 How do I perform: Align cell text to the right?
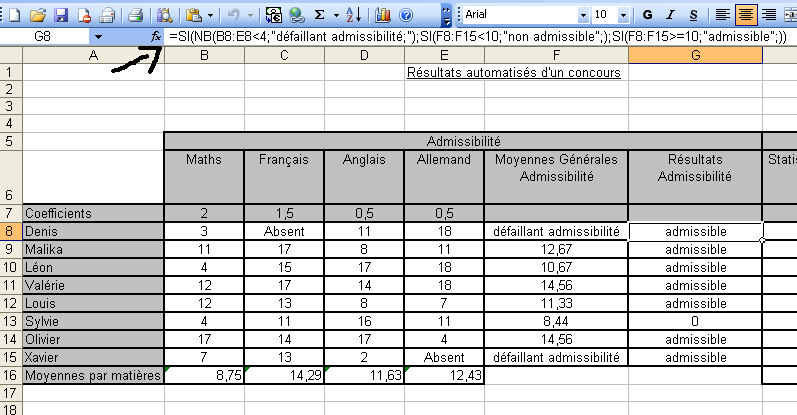(x=769, y=15)
